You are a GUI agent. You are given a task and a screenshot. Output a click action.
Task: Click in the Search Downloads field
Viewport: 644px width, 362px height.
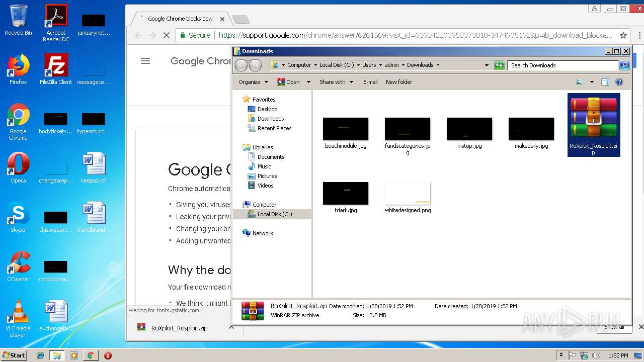pyautogui.click(x=563, y=65)
